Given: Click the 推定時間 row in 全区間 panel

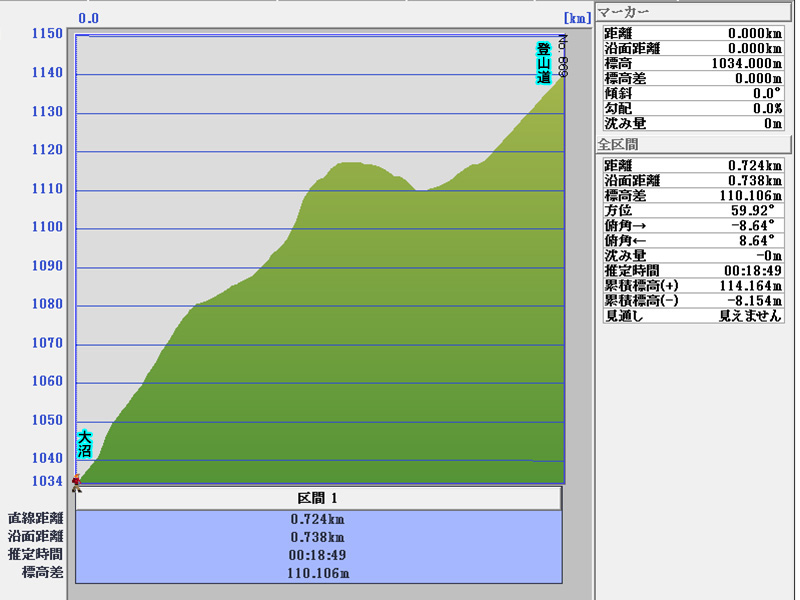Looking at the screenshot, I should tap(694, 271).
